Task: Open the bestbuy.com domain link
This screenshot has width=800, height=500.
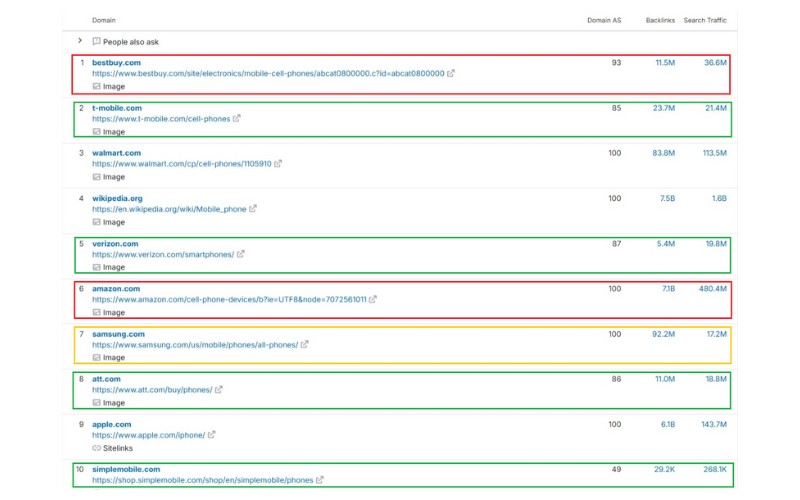Action: [116, 63]
